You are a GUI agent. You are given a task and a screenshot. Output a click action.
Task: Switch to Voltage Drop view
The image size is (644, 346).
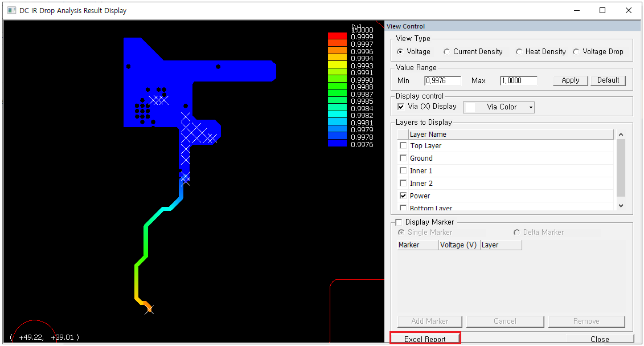(x=577, y=52)
